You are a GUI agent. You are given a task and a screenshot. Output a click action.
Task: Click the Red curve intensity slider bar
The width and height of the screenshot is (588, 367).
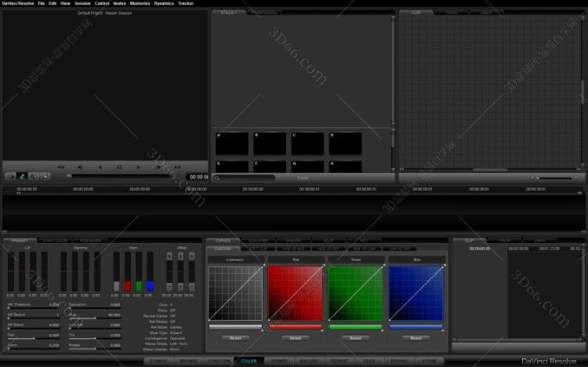coord(296,327)
